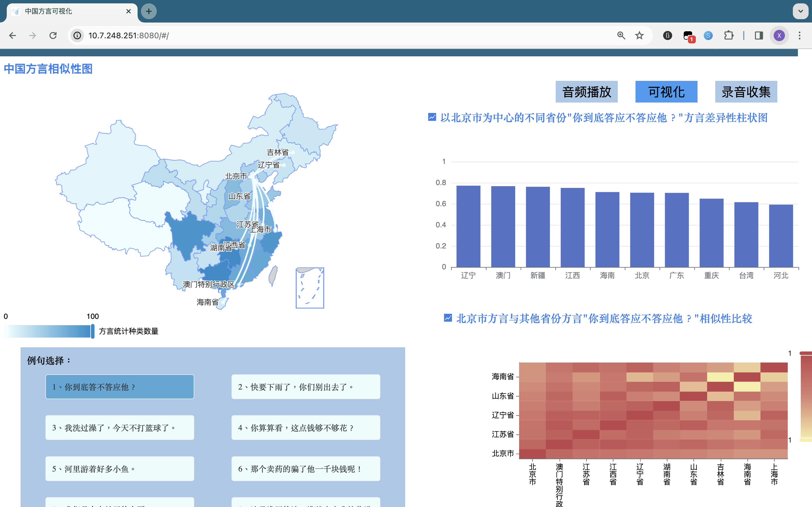Switch to the 录音收集 tab

pos(746,92)
